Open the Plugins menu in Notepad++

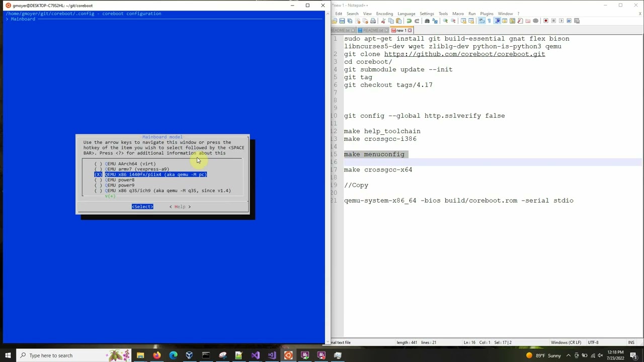click(487, 14)
